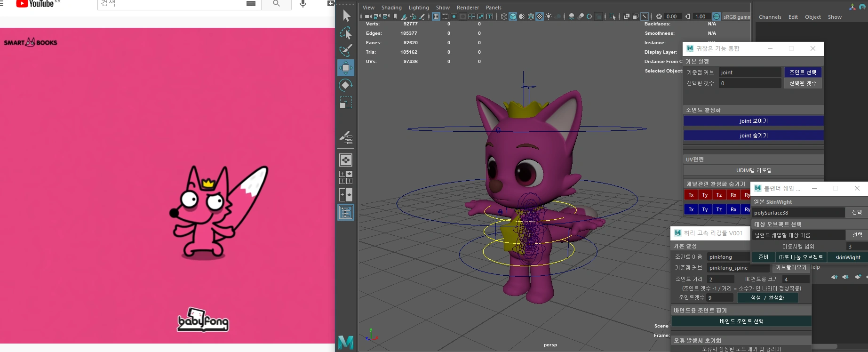Click the 'joint 보이기' button

pos(753,121)
